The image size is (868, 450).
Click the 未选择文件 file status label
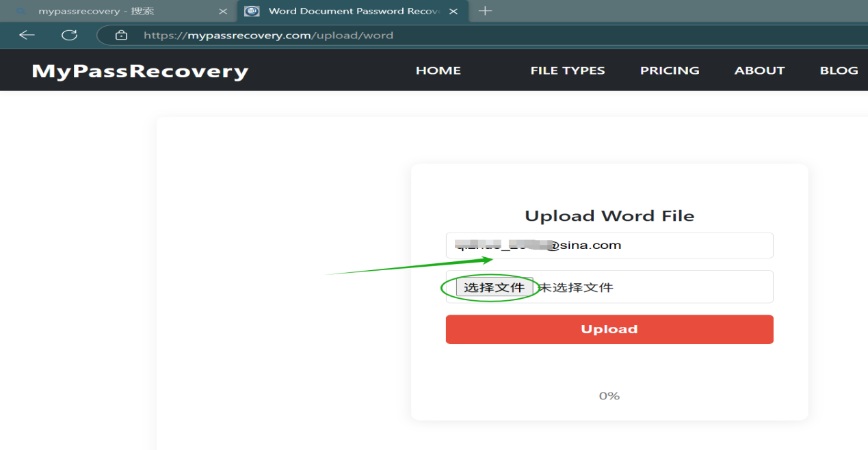576,287
